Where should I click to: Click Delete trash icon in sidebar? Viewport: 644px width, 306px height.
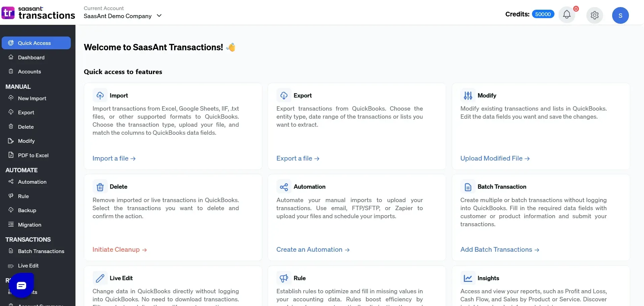[11, 126]
